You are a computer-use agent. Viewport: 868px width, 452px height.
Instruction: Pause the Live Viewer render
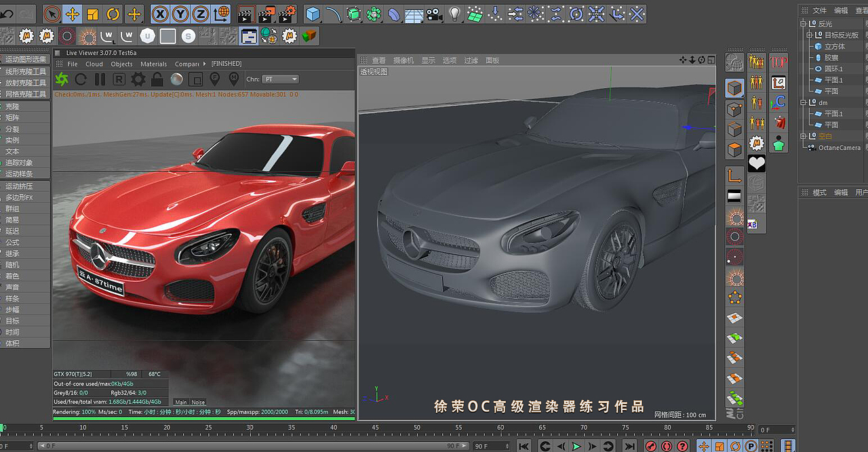[100, 79]
